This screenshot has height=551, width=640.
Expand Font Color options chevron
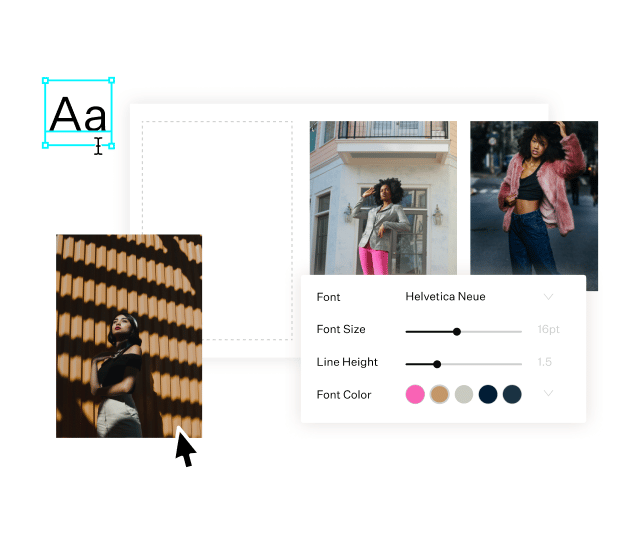(548, 393)
